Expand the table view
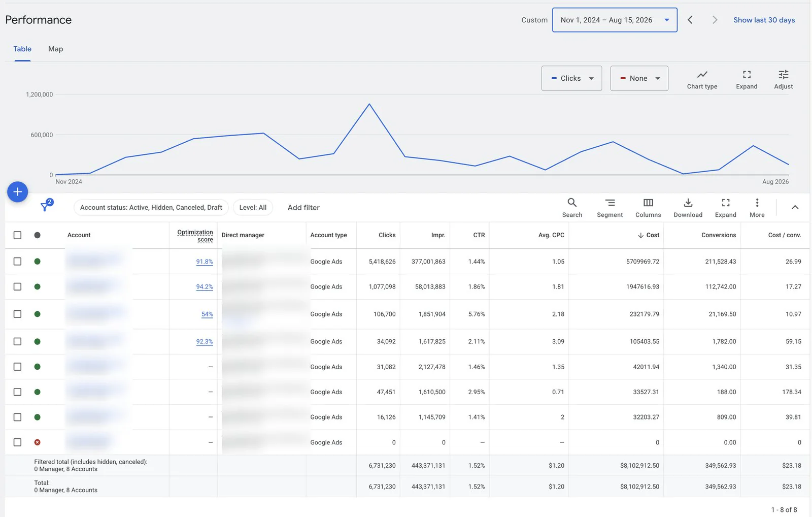The image size is (812, 517). (x=725, y=208)
